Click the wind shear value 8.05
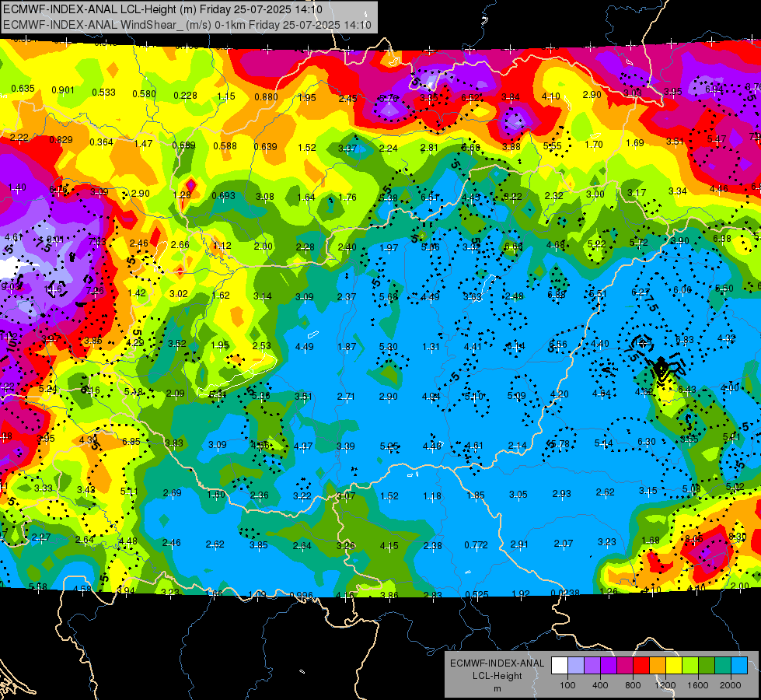Screen dimensions: 761x700 pyautogui.click(x=694, y=538)
